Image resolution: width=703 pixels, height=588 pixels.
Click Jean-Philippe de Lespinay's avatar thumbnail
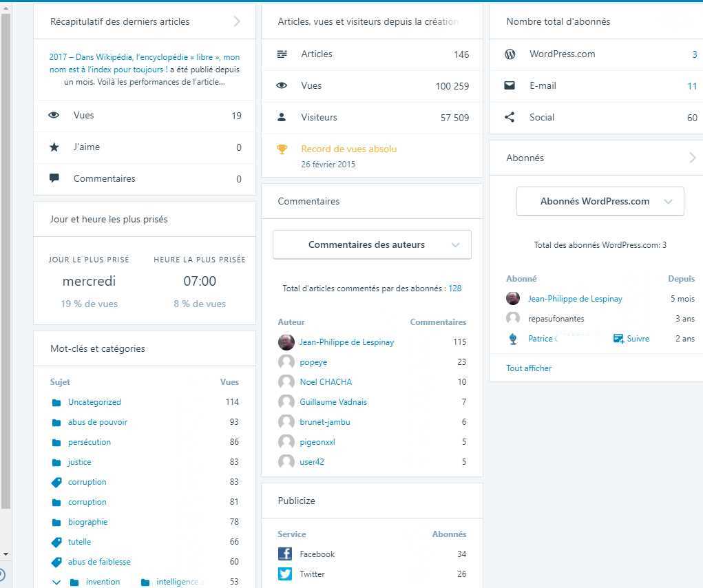512,298
